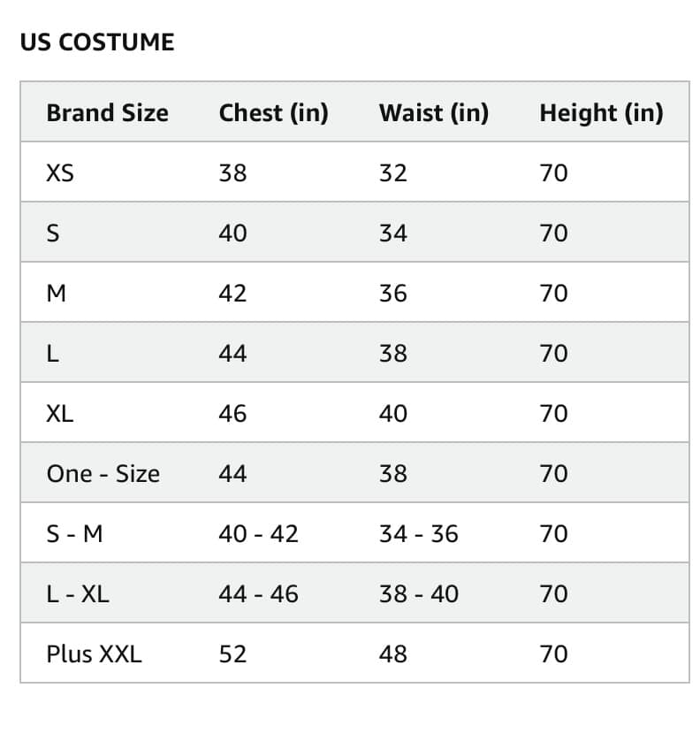Select the L - XL row label
Screen dimensions: 700x749
(78, 594)
